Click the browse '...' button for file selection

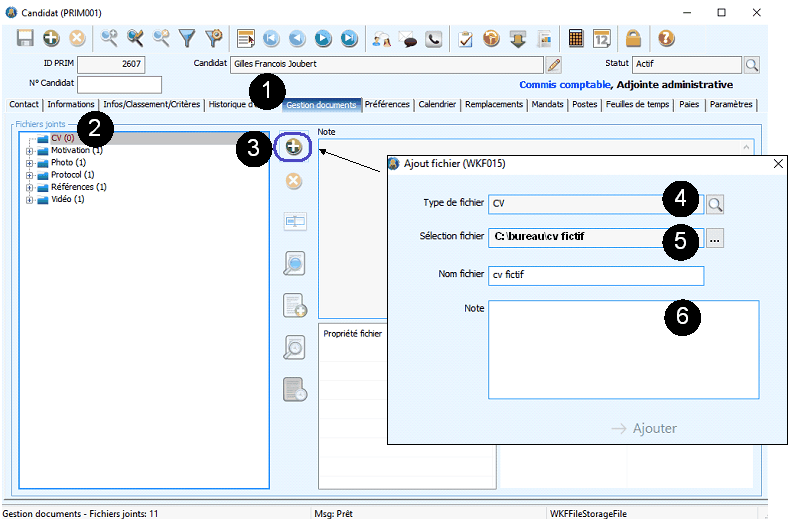pyautogui.click(x=715, y=239)
